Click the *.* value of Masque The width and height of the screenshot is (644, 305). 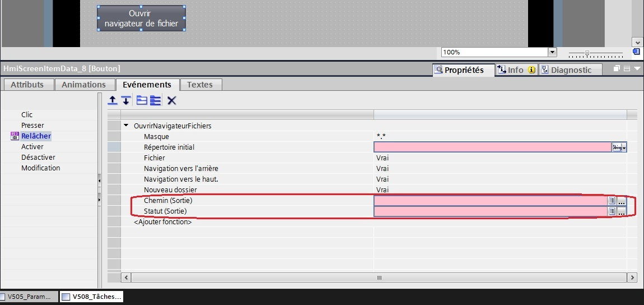pos(381,136)
